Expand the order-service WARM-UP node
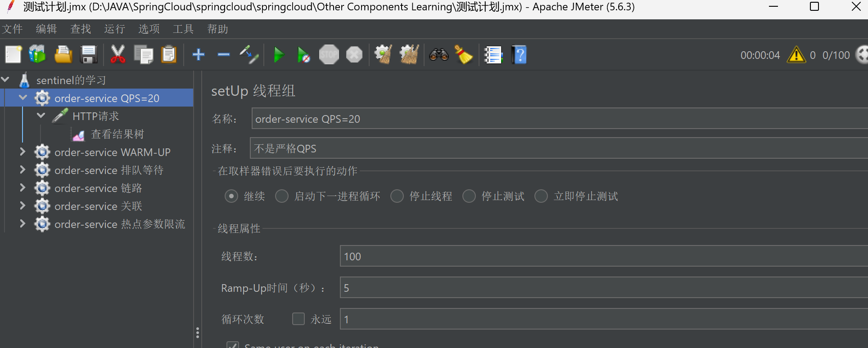 pyautogui.click(x=23, y=152)
